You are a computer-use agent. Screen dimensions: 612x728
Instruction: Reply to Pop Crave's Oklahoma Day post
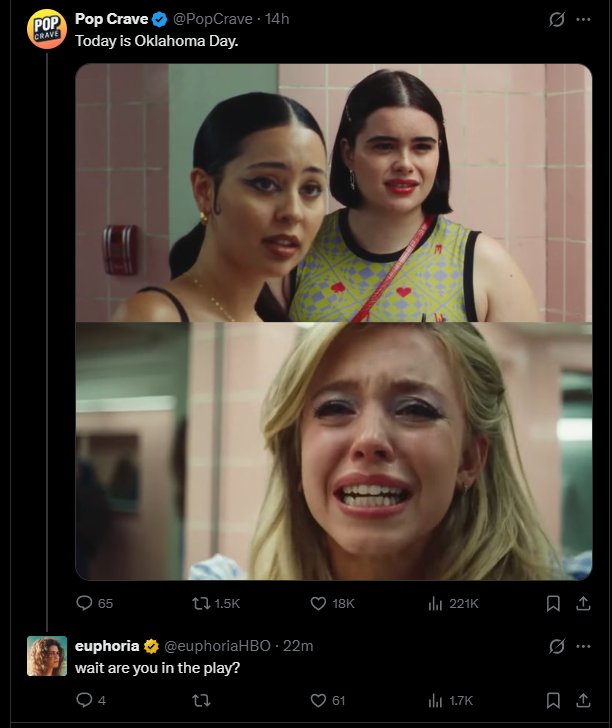point(94,603)
